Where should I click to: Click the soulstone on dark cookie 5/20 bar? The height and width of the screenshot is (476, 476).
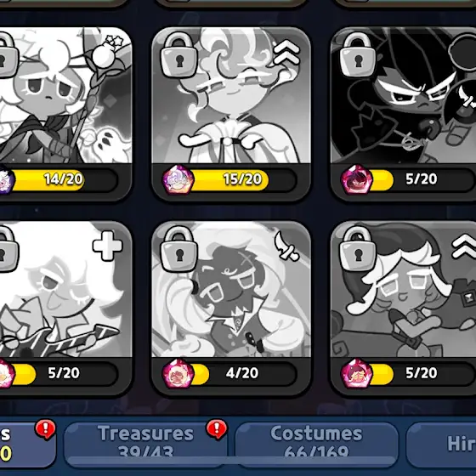click(x=357, y=180)
